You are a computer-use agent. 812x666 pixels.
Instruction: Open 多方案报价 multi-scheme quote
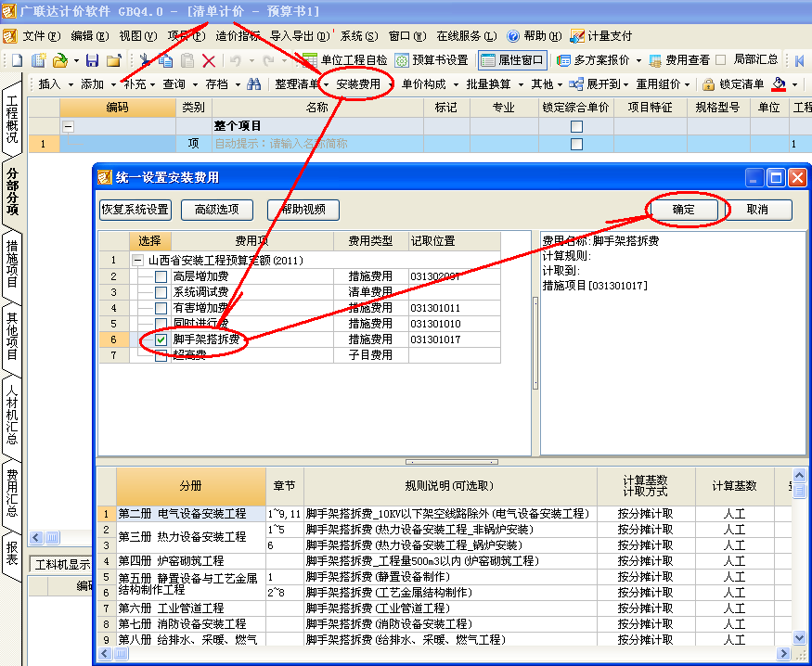point(594,60)
